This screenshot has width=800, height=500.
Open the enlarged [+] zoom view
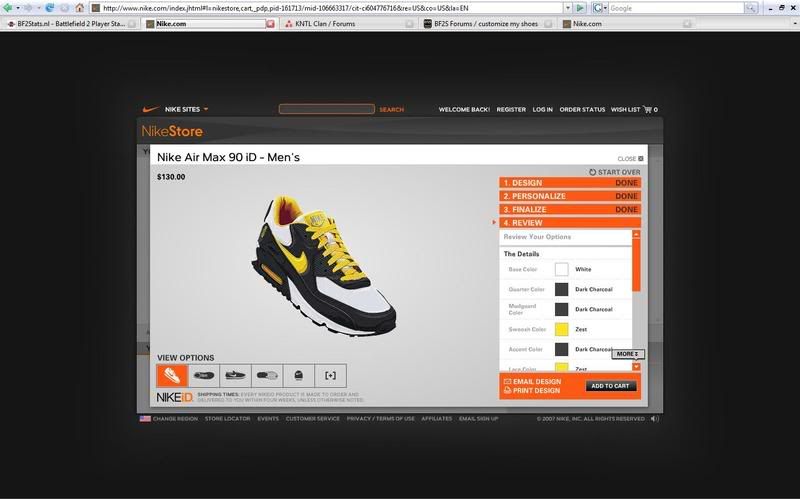point(331,376)
